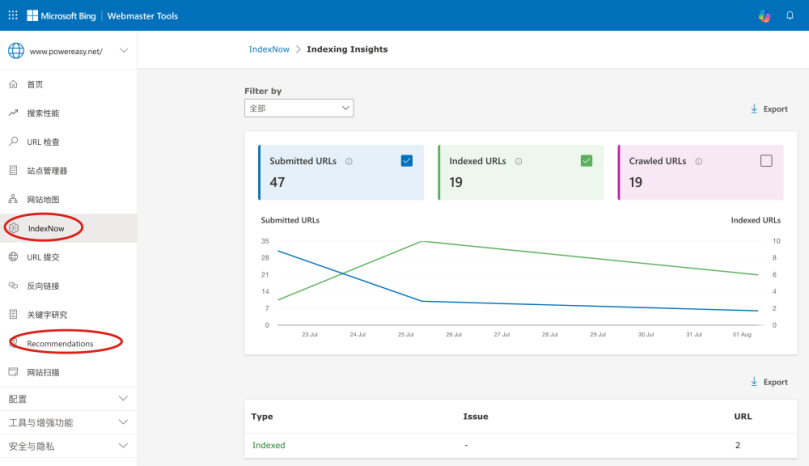
Task: Uncheck the Indexed URLs checkbox
Action: point(587,161)
